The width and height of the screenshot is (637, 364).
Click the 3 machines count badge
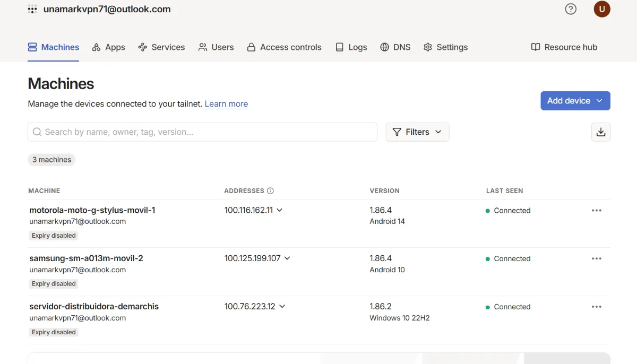coord(51,160)
